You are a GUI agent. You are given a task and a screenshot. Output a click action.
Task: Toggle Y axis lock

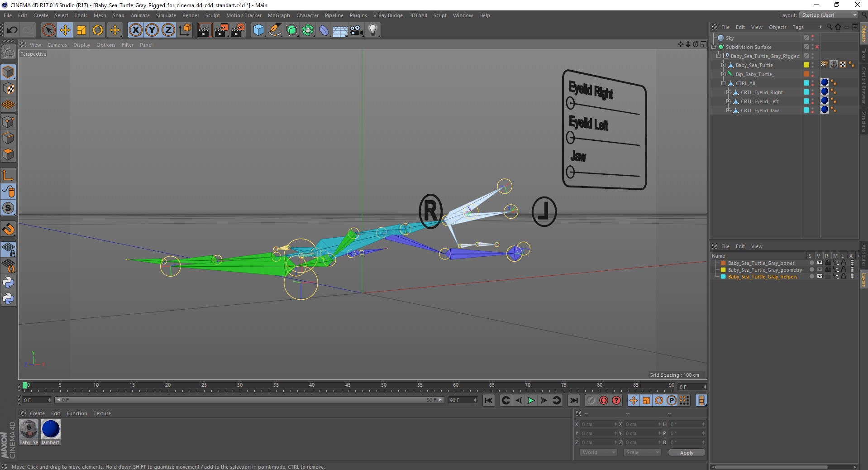pyautogui.click(x=152, y=30)
